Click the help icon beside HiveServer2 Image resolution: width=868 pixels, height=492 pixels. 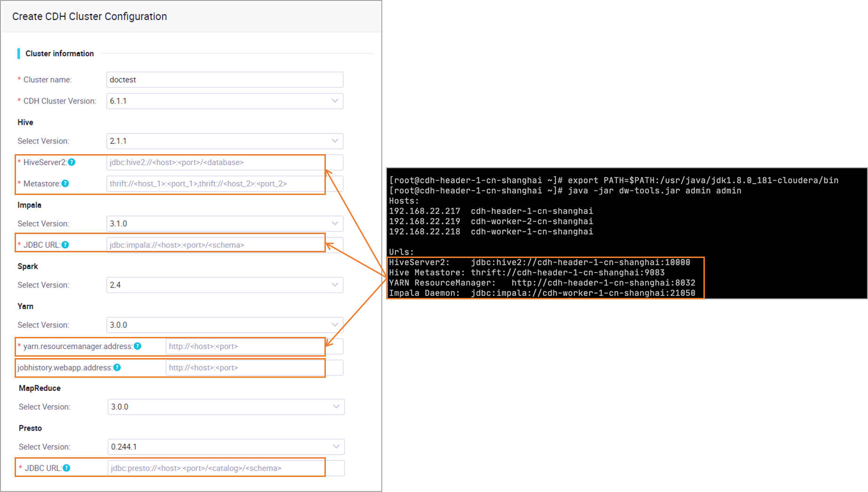click(x=71, y=162)
